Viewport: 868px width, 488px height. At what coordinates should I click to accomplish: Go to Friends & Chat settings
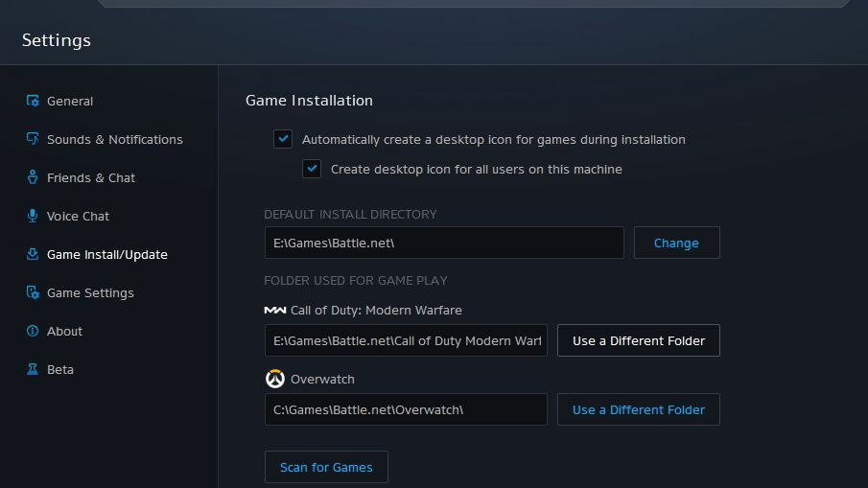[91, 177]
